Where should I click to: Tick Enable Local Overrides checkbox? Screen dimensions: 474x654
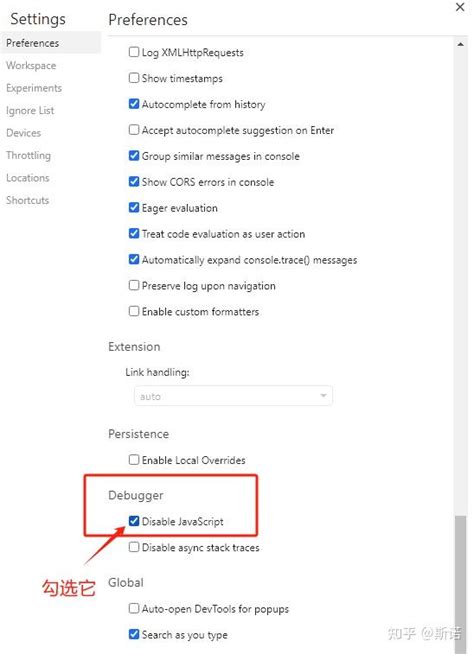(134, 460)
